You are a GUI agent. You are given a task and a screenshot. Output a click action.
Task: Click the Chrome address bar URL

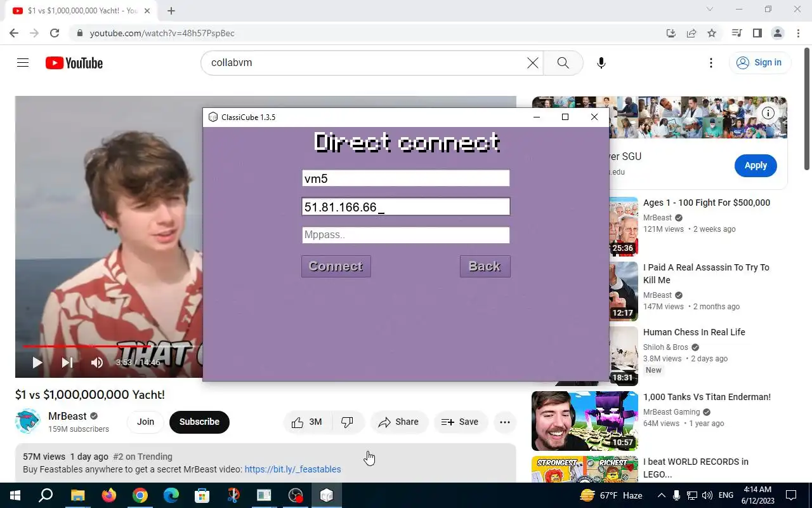162,33
